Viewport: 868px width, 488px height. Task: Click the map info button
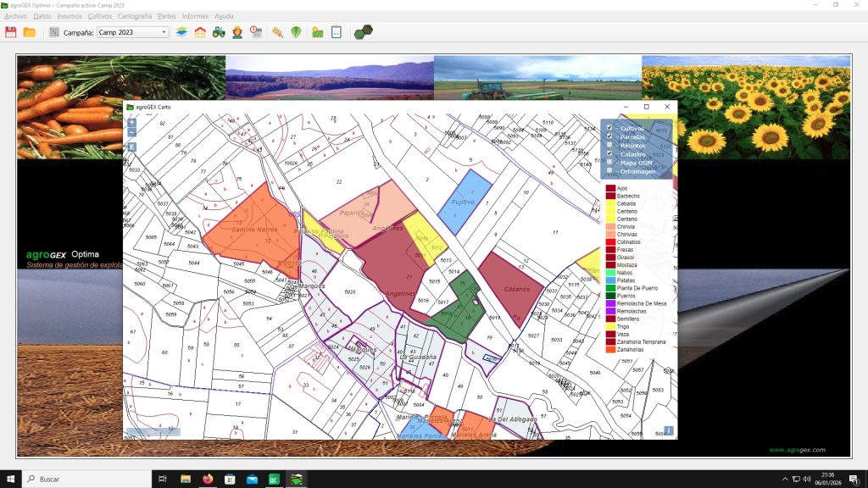pos(669,430)
